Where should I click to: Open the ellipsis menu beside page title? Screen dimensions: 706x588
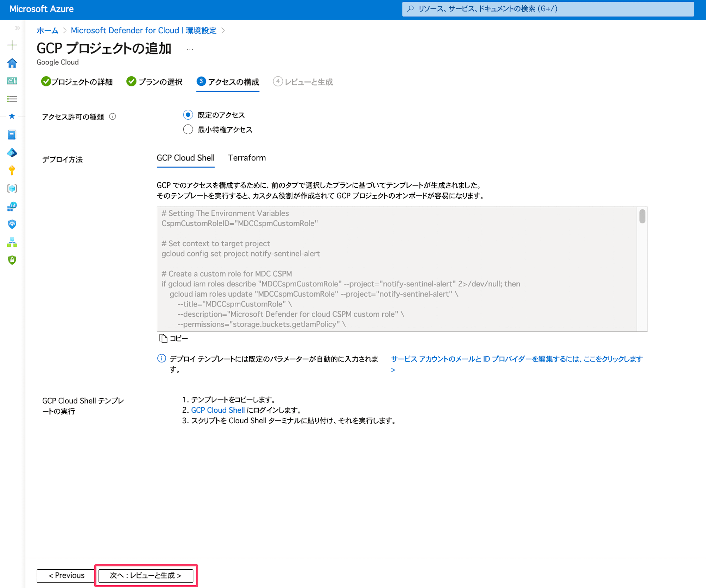point(190,49)
